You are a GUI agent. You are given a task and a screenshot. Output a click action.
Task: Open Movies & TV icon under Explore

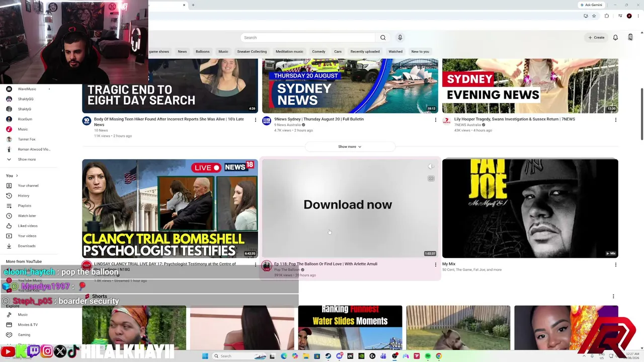(x=9, y=325)
